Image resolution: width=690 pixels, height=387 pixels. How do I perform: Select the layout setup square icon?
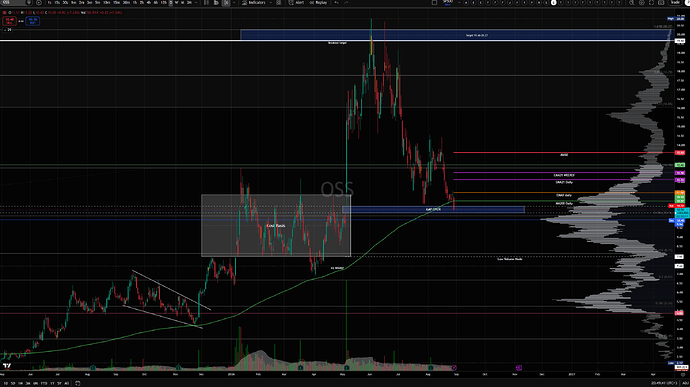[x=434, y=3]
